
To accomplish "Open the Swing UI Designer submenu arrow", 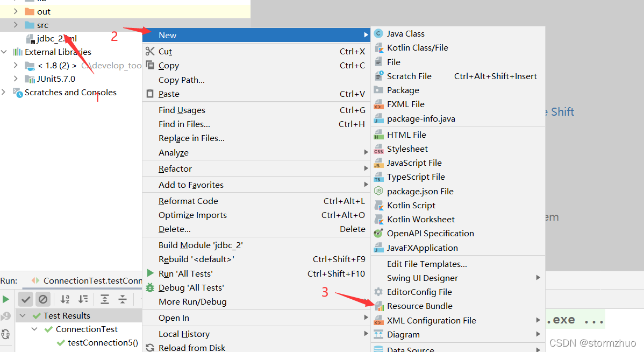I will 538,278.
